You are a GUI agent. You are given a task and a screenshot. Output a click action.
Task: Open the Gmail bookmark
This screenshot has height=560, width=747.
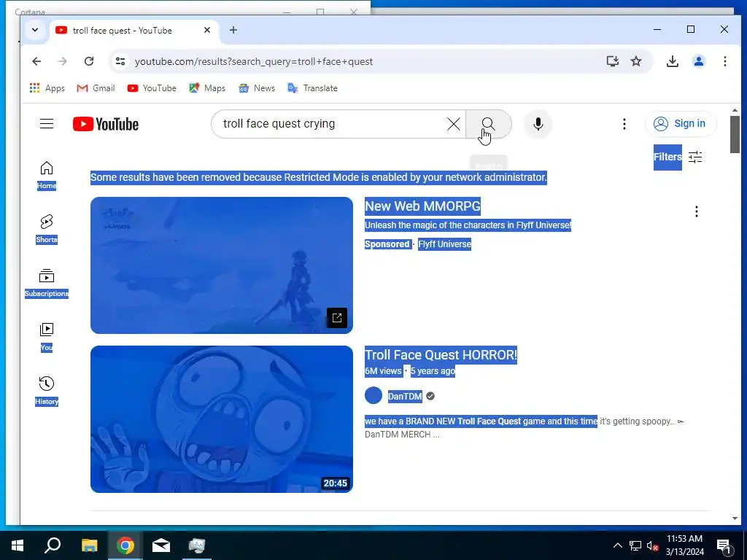96,88
